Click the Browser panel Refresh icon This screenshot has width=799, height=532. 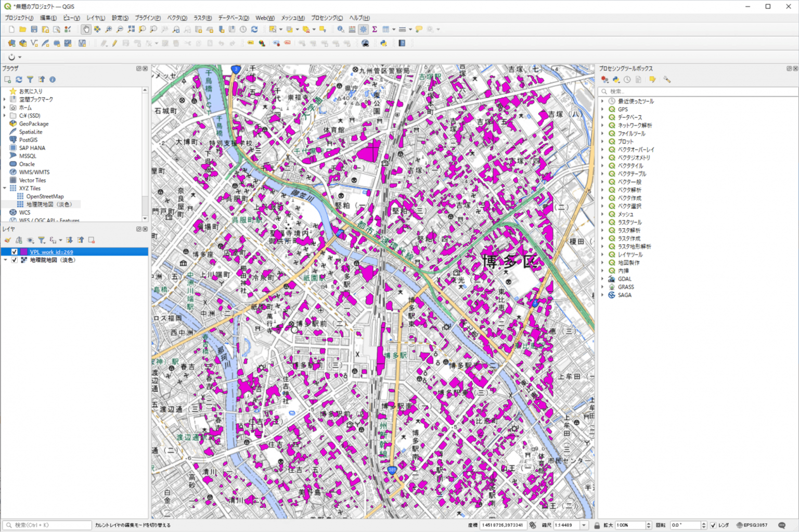[x=19, y=80]
